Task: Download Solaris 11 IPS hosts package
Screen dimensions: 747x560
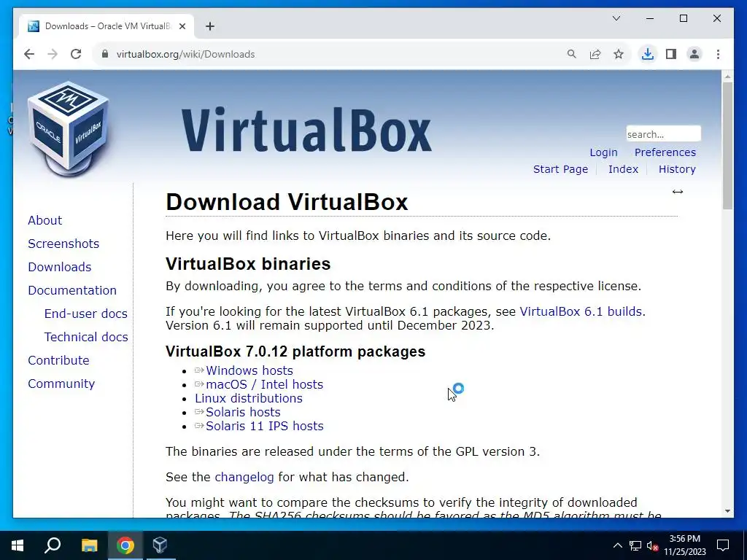Action: [264, 426]
